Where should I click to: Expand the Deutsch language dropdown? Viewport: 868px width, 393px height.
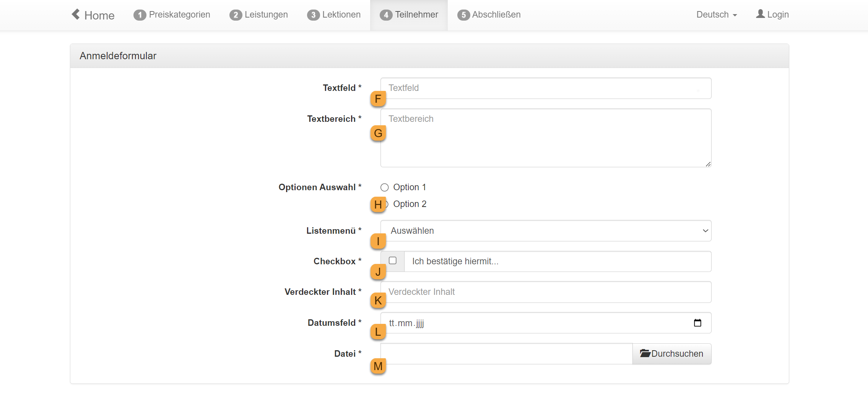[716, 15]
